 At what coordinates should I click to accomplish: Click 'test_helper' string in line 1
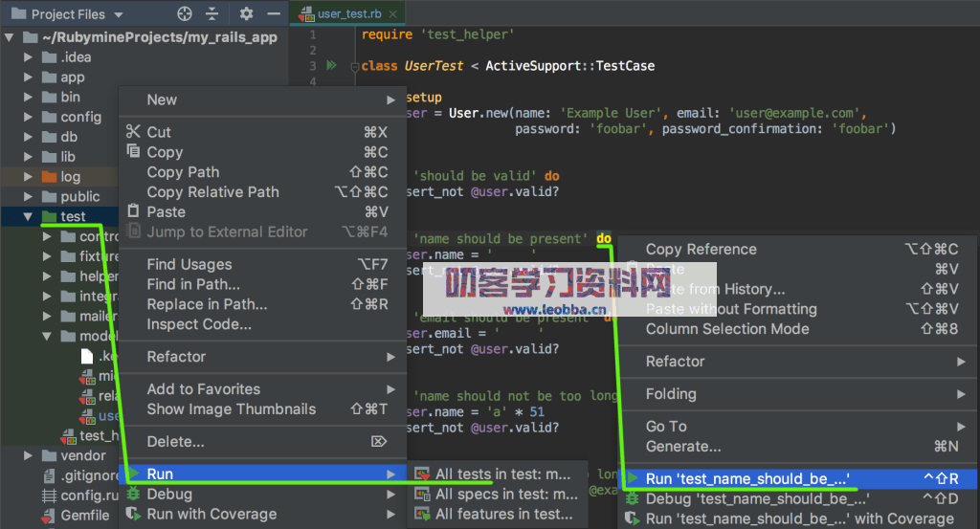(x=467, y=35)
